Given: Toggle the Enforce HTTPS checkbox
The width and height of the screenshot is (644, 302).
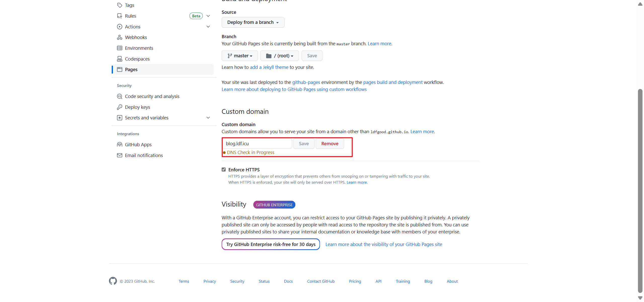Looking at the screenshot, I should (x=224, y=170).
